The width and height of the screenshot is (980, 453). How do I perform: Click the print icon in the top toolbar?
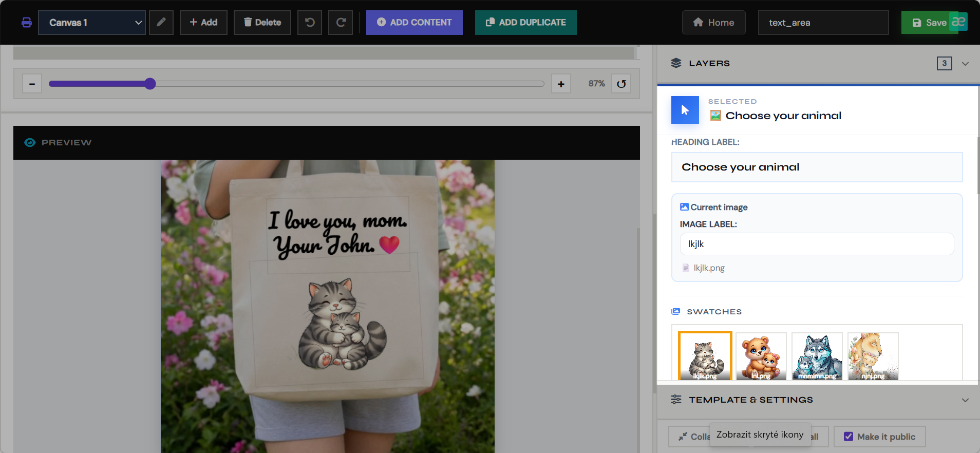tap(27, 23)
